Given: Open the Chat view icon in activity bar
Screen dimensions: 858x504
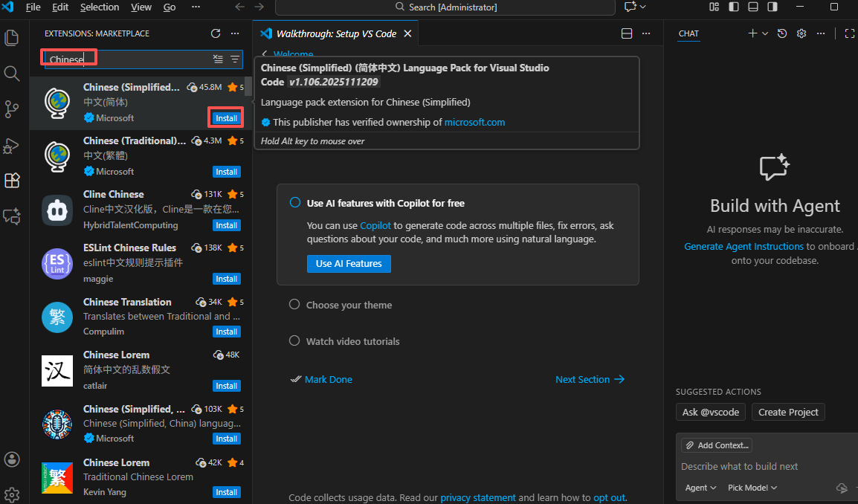Looking at the screenshot, I should 11,217.
